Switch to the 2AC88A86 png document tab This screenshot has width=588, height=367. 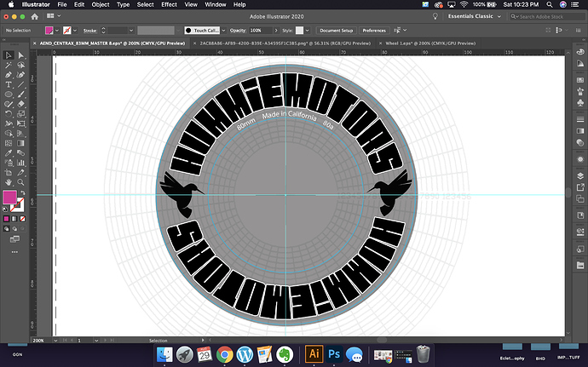click(285, 43)
